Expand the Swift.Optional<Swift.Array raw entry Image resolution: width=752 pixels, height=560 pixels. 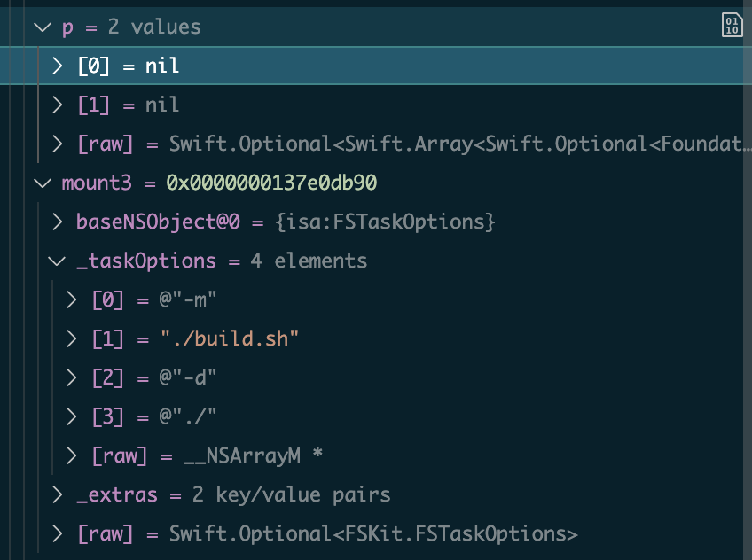(58, 144)
